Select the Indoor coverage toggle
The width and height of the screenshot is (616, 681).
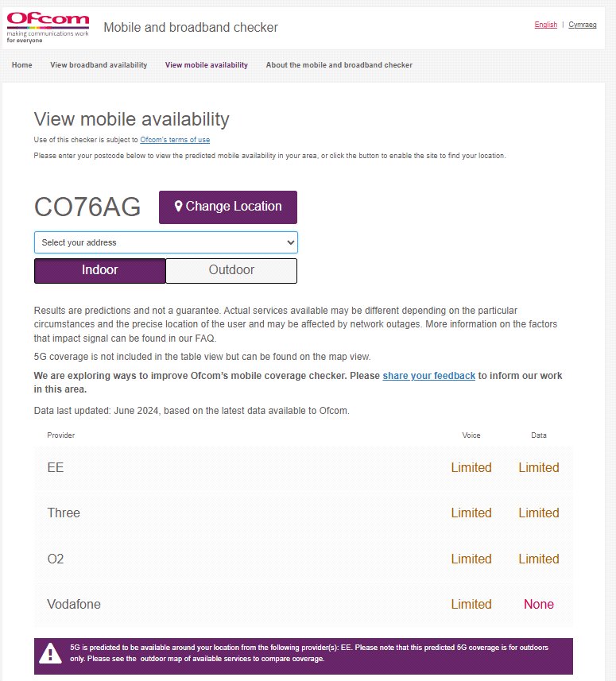point(100,270)
